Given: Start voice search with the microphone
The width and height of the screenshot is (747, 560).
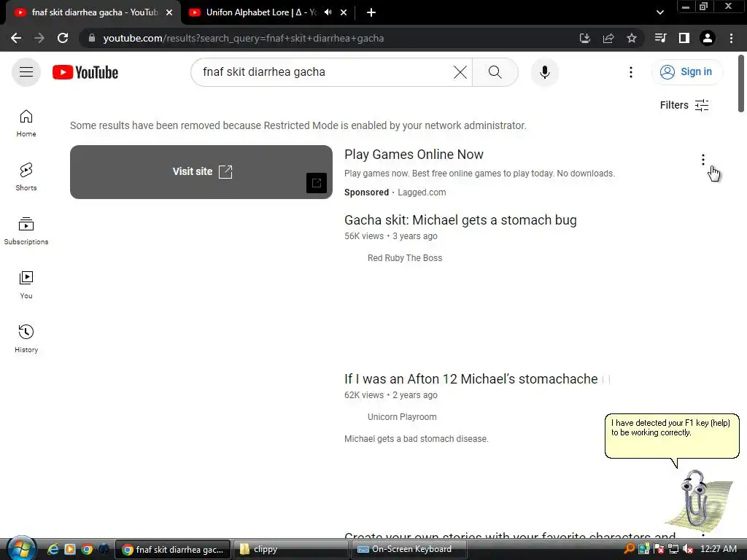Looking at the screenshot, I should 544,72.
